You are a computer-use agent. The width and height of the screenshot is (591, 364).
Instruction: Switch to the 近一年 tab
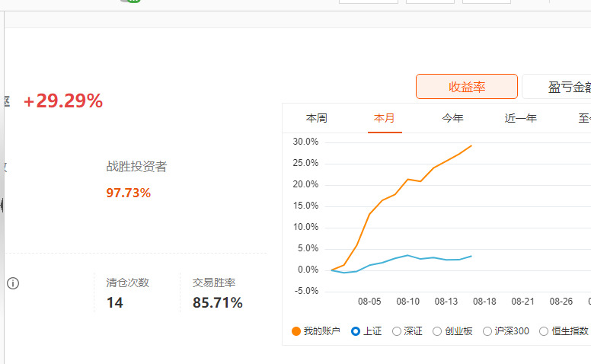[520, 118]
